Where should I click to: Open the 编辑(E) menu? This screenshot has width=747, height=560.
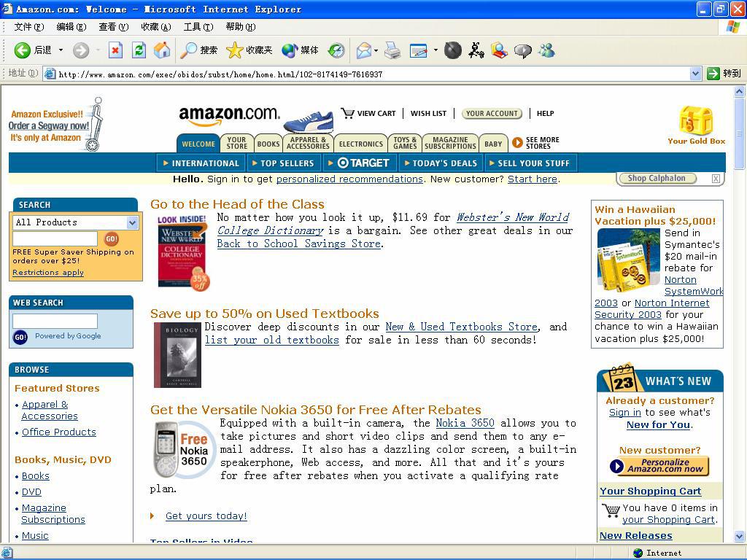coord(71,27)
